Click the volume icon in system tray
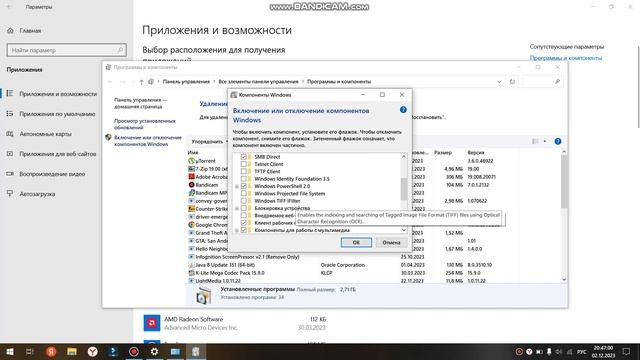 (x=559, y=351)
